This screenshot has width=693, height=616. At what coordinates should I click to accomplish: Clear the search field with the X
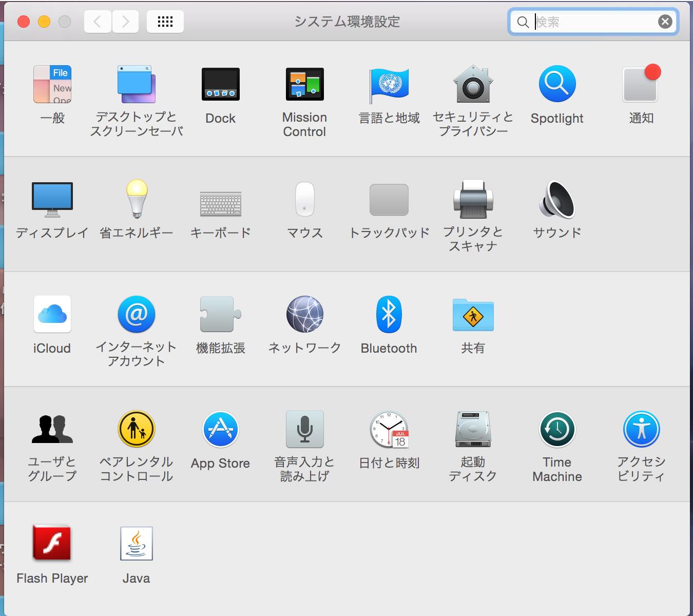[x=665, y=22]
